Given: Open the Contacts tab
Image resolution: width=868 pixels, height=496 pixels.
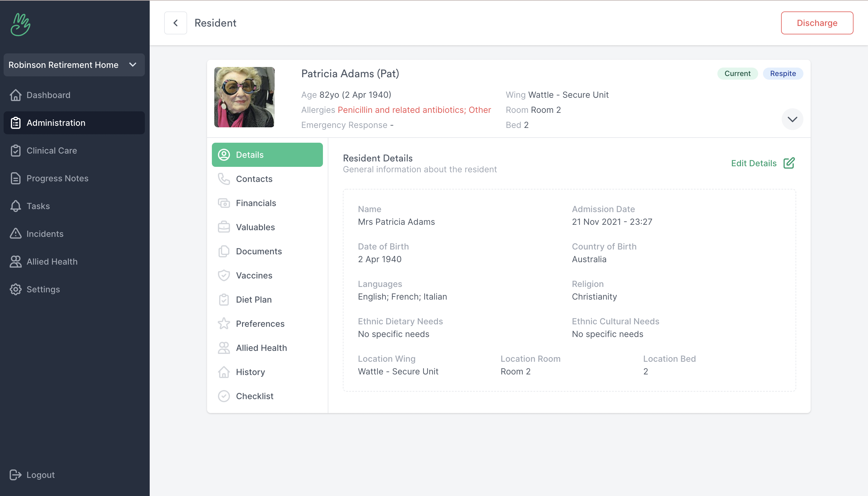Looking at the screenshot, I should click(x=254, y=179).
